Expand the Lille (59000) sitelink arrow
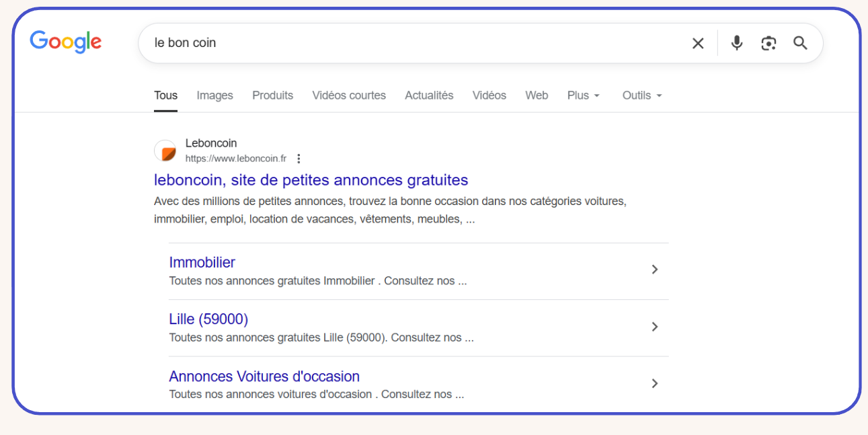868x435 pixels. [x=654, y=326]
